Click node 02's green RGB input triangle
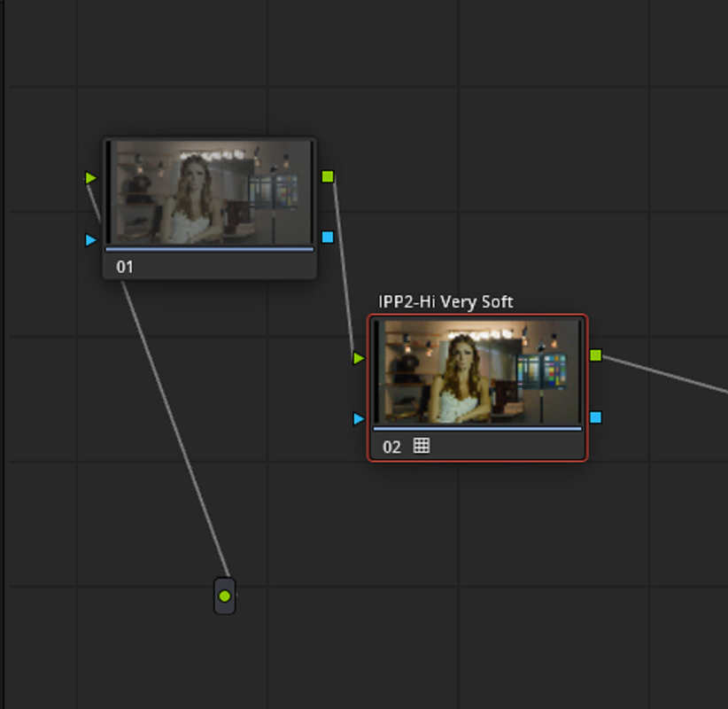This screenshot has width=728, height=709. point(359,358)
